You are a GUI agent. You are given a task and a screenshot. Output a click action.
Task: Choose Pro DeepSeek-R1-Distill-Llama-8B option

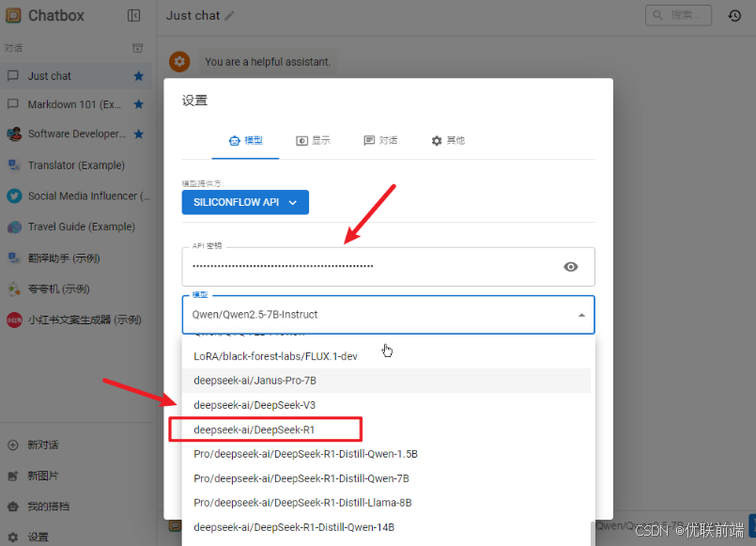(386, 503)
